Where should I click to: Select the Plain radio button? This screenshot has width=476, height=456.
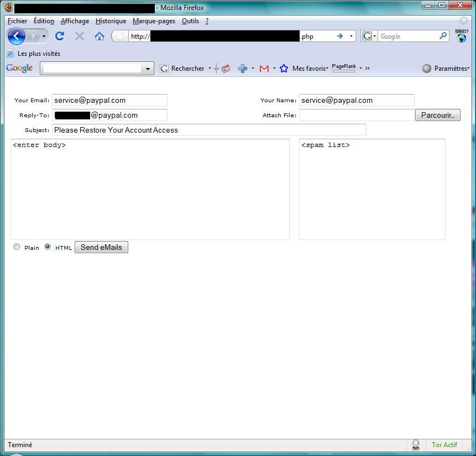pyautogui.click(x=17, y=247)
